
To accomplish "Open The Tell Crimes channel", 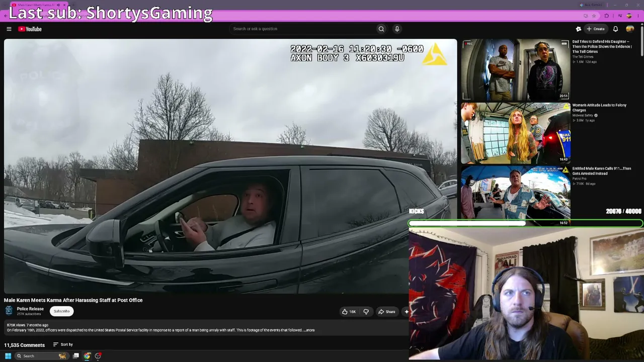I will click(583, 57).
